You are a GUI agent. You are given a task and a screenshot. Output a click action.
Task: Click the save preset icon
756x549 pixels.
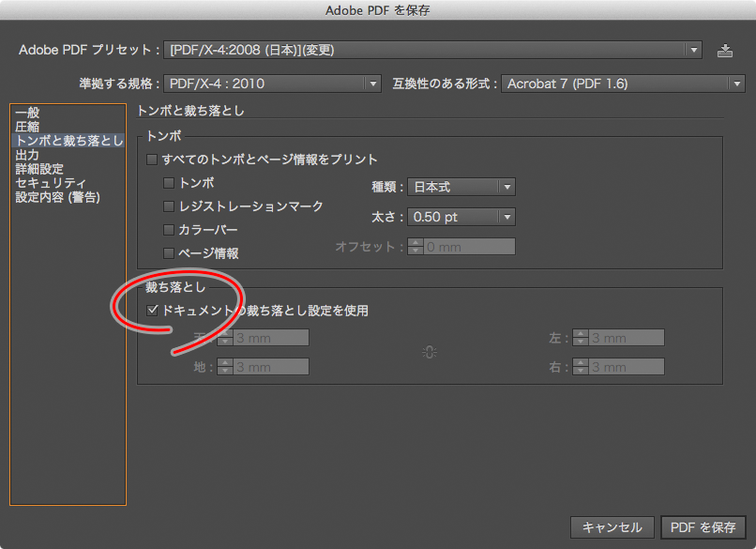pyautogui.click(x=724, y=50)
